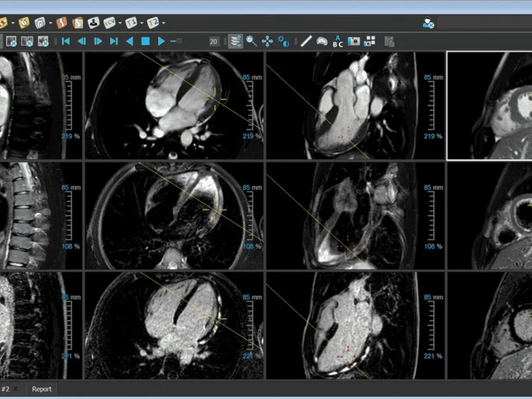Expand dropdown arrow next to T1 icon
532x399 pixels.
tap(142, 23)
